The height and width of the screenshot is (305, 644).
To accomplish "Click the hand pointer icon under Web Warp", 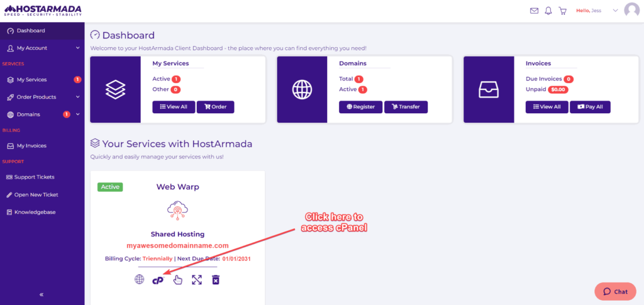I will (177, 280).
